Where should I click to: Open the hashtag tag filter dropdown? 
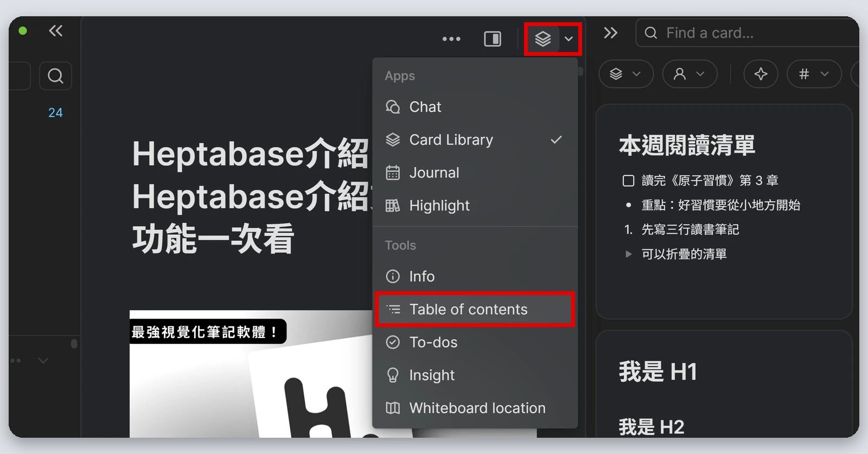click(x=814, y=74)
